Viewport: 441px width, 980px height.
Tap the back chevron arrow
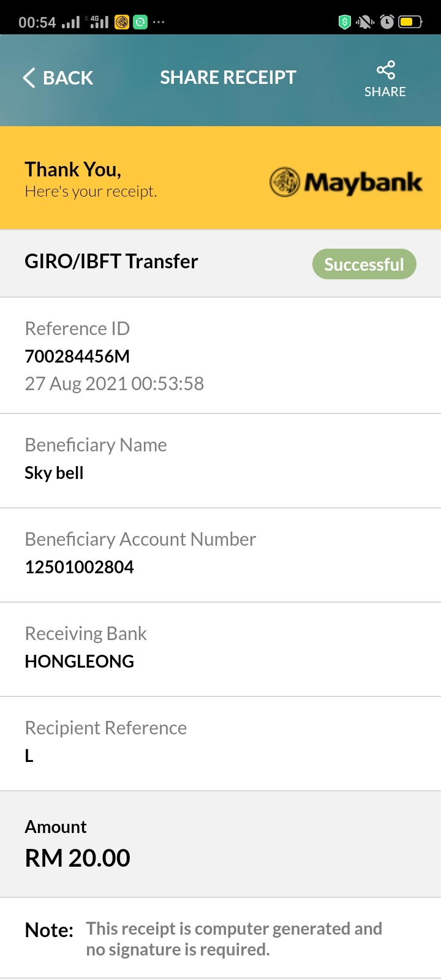point(29,78)
